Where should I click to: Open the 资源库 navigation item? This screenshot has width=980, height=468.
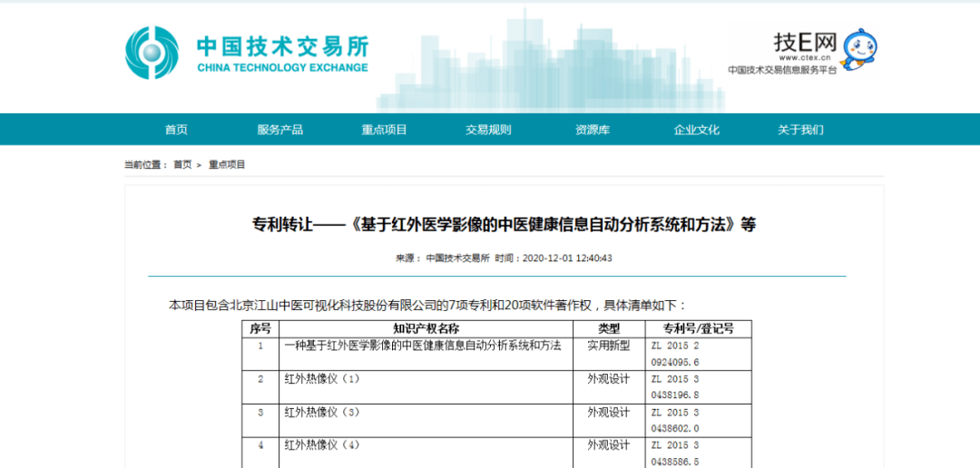coord(592,130)
